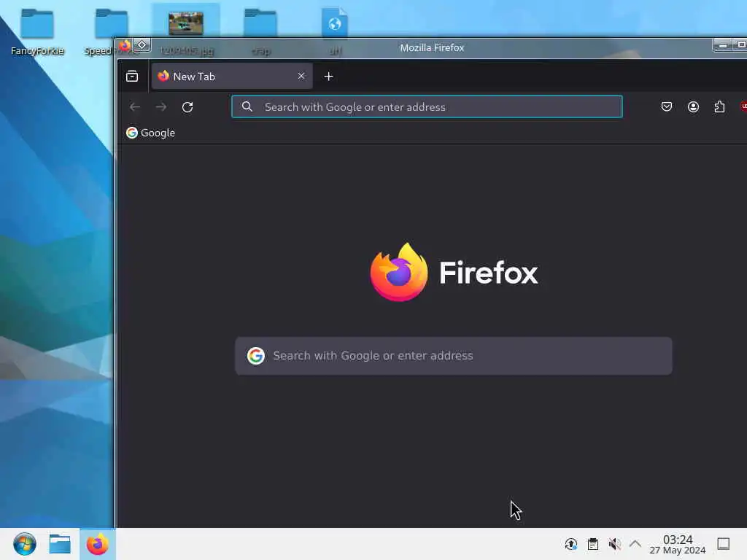This screenshot has height=560, width=747.
Task: Open the Save to Pocket icon
Action: (667, 106)
